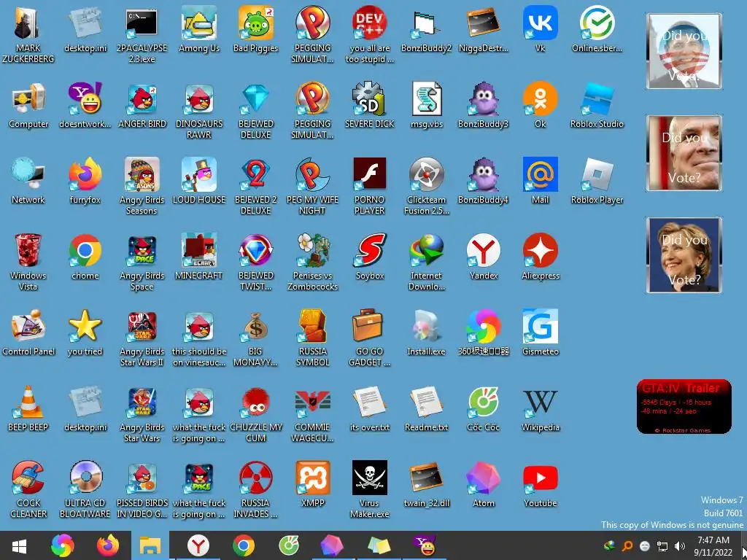Open Chrome from the taskbar
This screenshot has height=560, width=747.
(244, 545)
